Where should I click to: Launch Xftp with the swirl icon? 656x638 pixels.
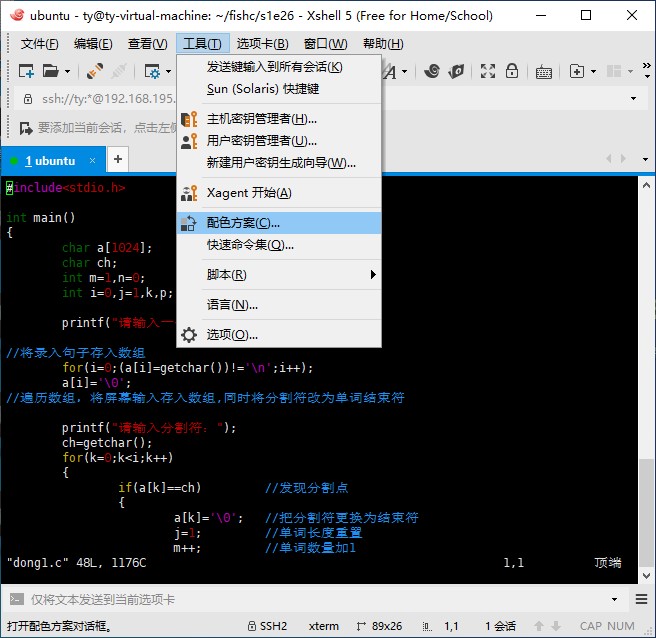click(432, 71)
